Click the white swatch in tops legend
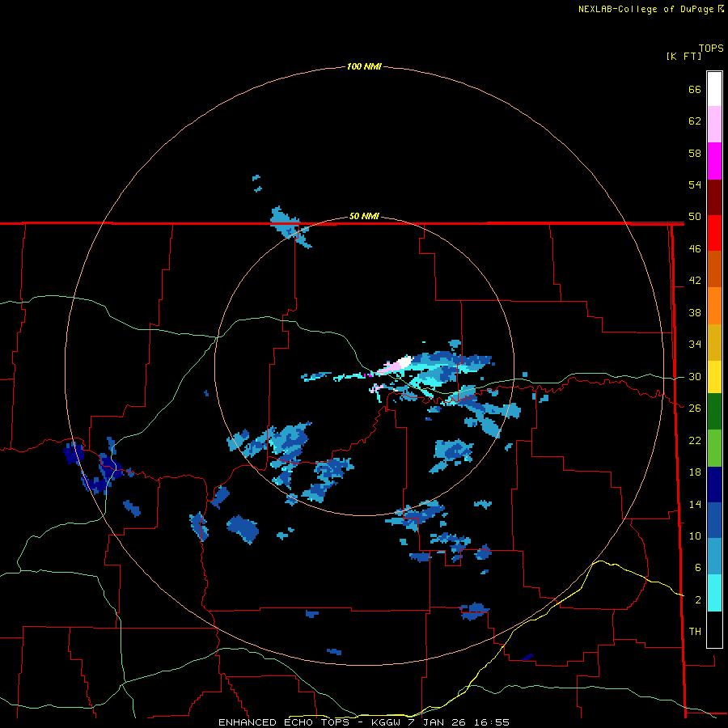The width and height of the screenshot is (728, 728). coord(714,89)
